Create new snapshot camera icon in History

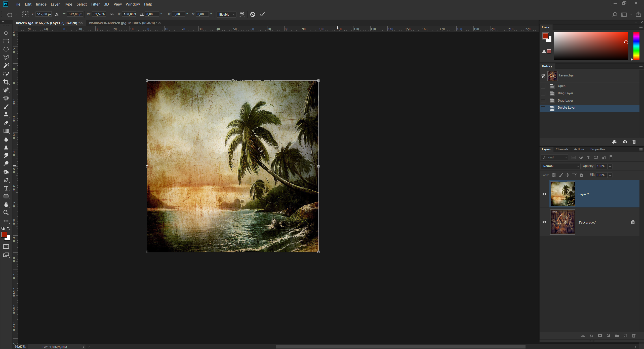[x=625, y=142]
